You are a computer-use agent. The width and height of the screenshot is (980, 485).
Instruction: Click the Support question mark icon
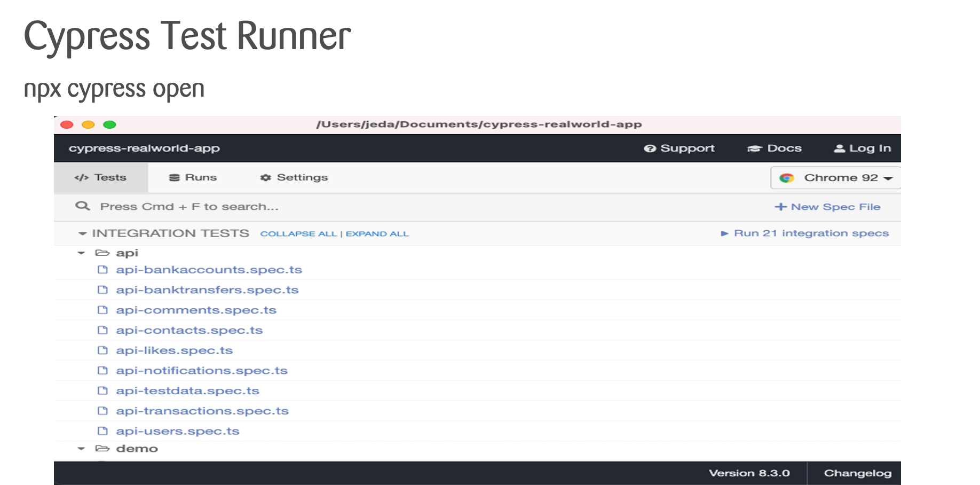point(650,148)
